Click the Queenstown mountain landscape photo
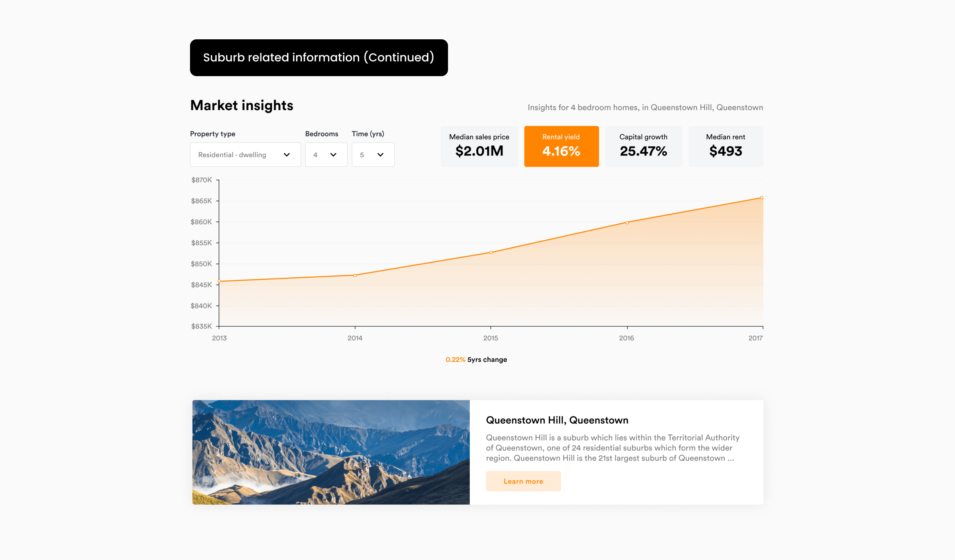The width and height of the screenshot is (955, 560). 331,452
